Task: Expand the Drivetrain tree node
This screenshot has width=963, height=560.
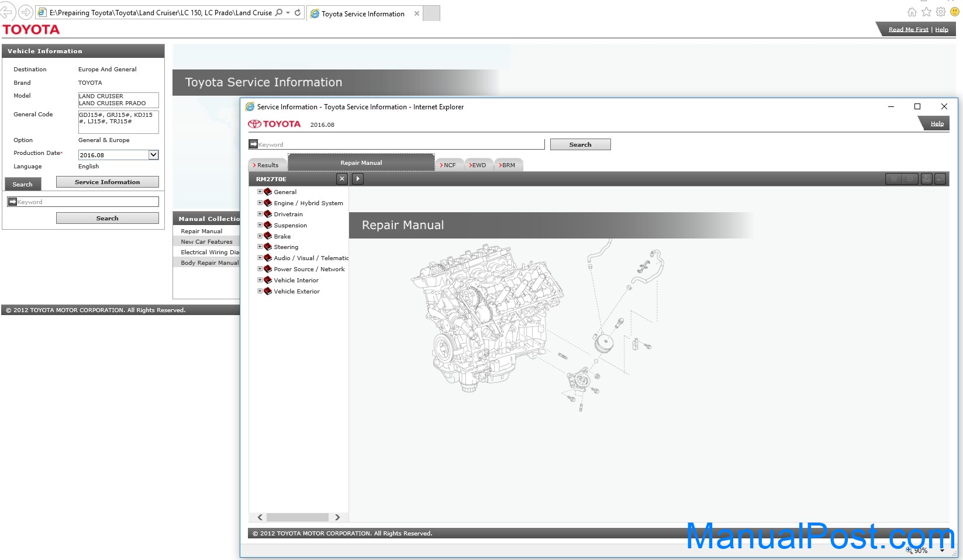Action: point(260,214)
